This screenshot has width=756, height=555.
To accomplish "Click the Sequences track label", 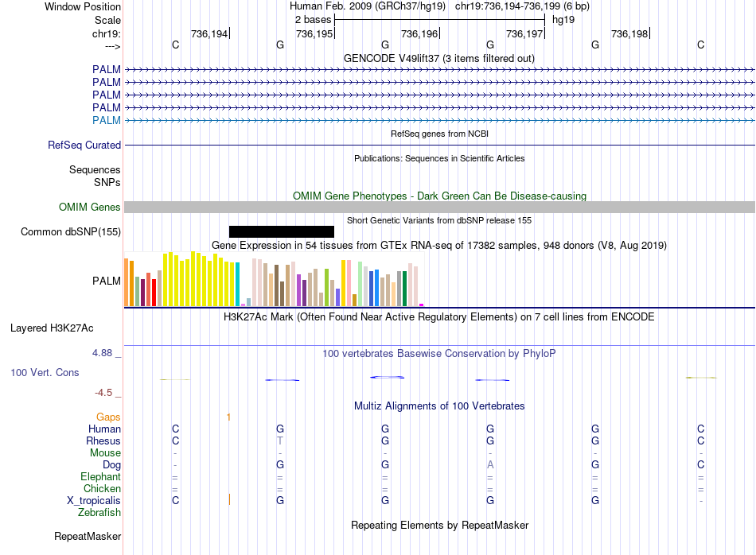I will tap(95, 169).
